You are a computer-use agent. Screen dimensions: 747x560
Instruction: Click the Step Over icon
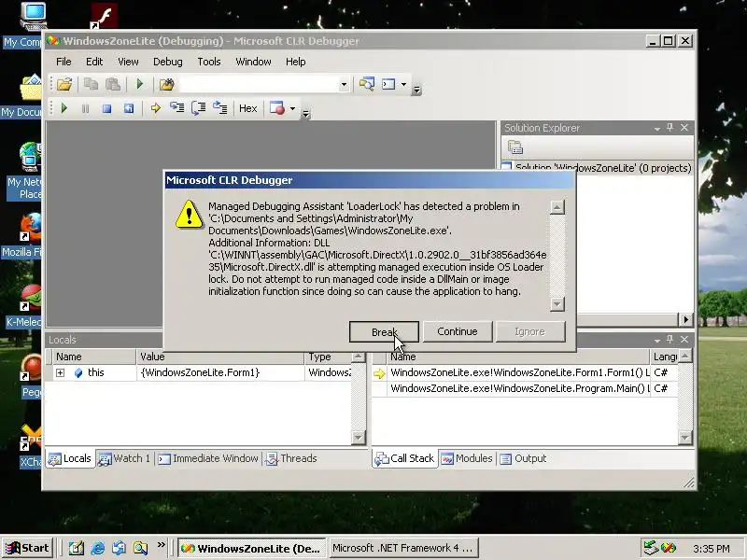(198, 108)
